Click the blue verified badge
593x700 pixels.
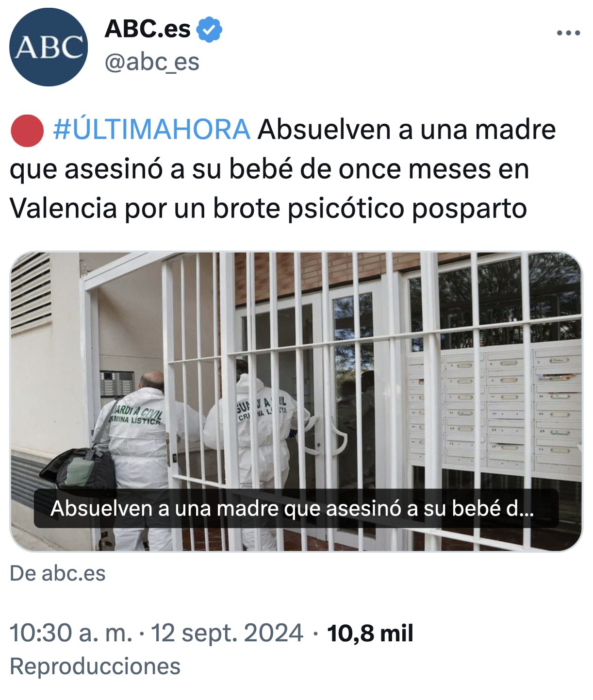[209, 29]
